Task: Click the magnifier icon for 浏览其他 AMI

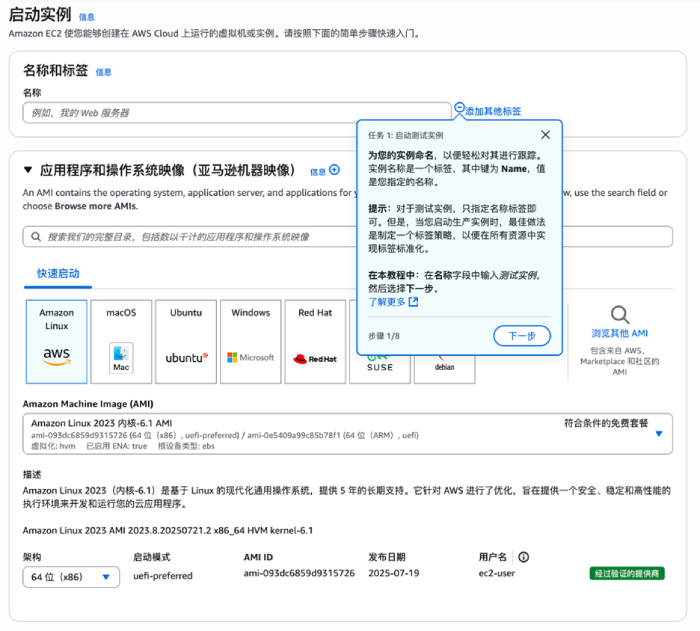Action: [x=620, y=315]
